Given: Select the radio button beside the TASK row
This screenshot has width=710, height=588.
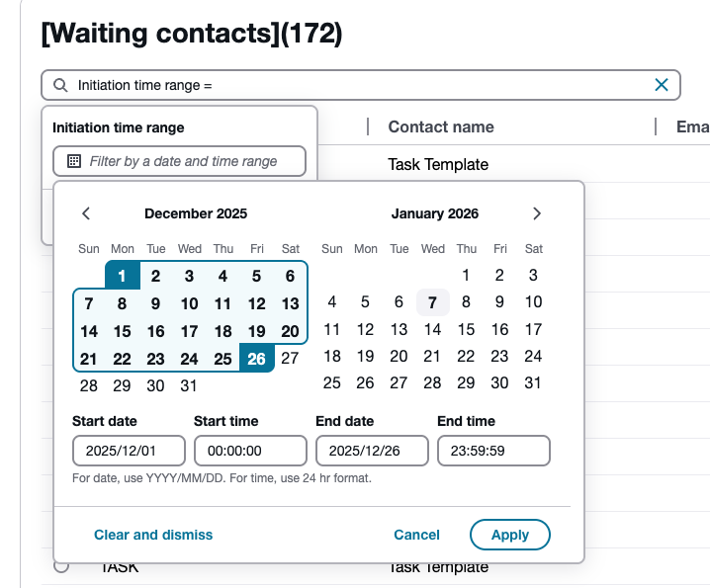Looking at the screenshot, I should click(x=61, y=566).
